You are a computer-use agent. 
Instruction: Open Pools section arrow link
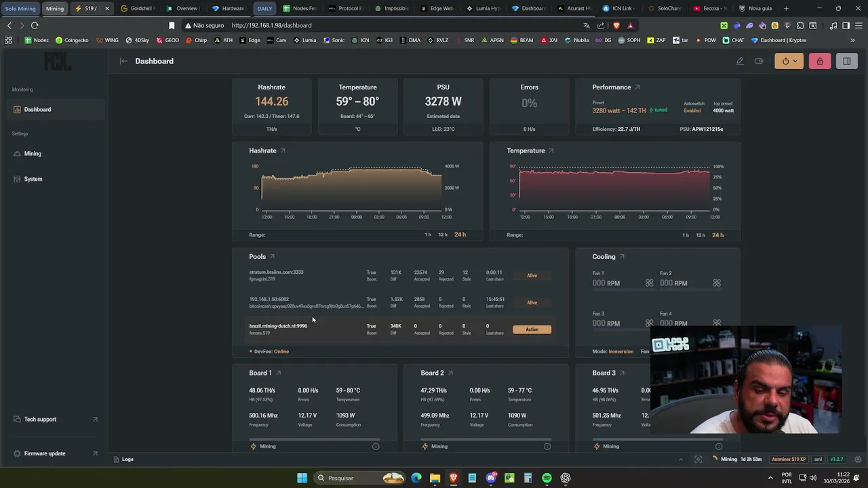coord(272,257)
